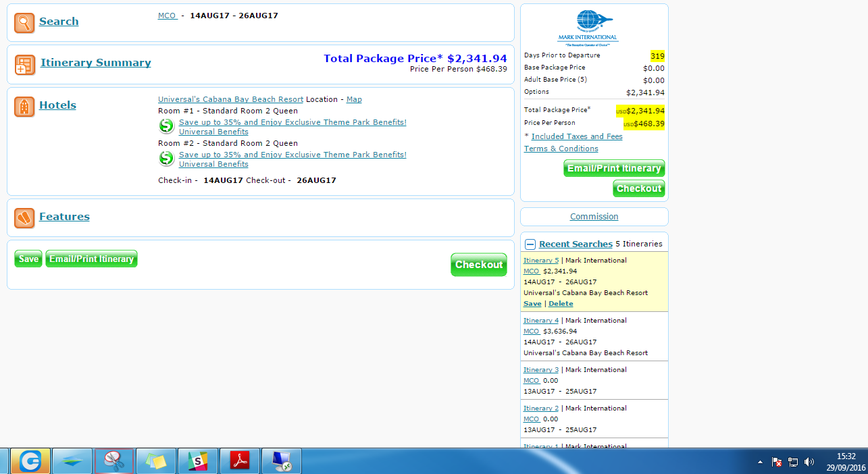This screenshot has height=474, width=868.
Task: Click the Search magnifier icon
Action: (24, 23)
